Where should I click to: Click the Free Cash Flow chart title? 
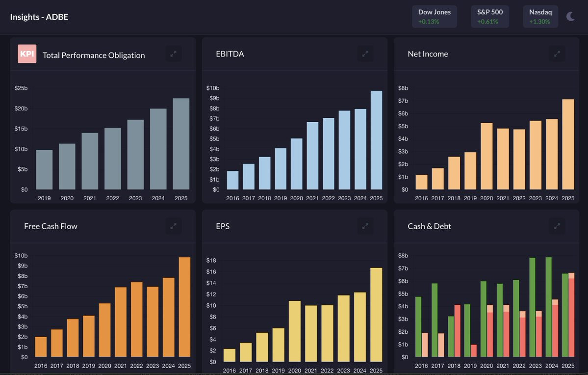(51, 226)
